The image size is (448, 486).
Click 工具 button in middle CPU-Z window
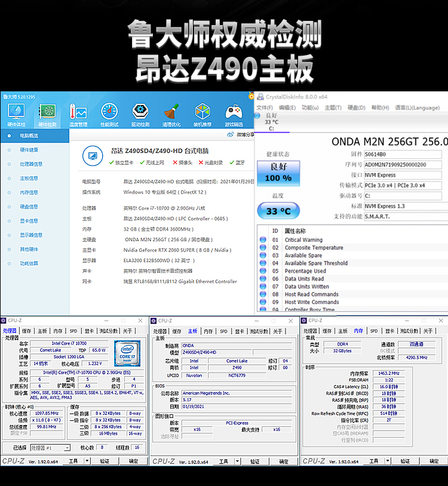223,462
